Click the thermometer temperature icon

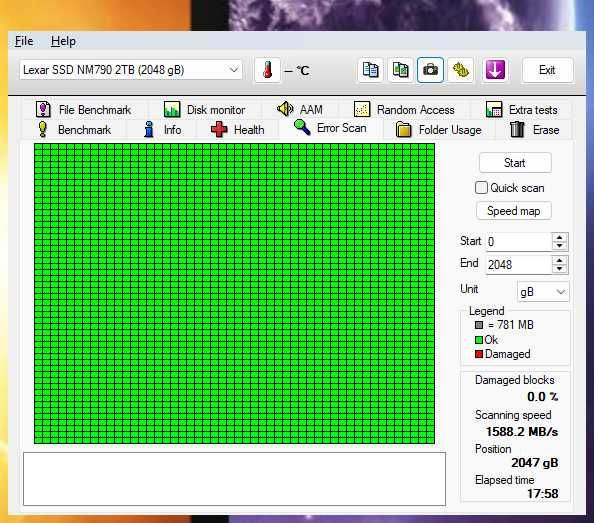[267, 70]
